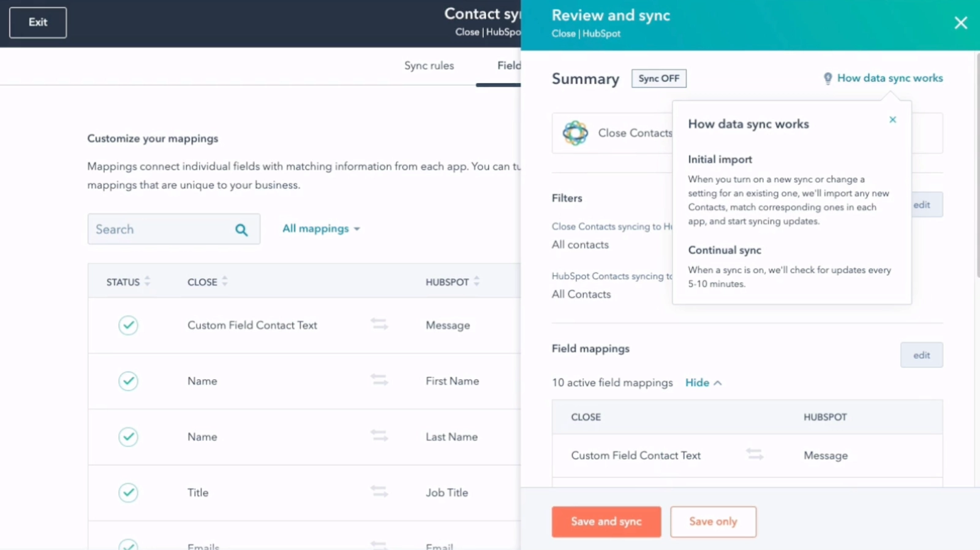980x550 pixels.
Task: Click the Exit button
Action: coord(38,23)
